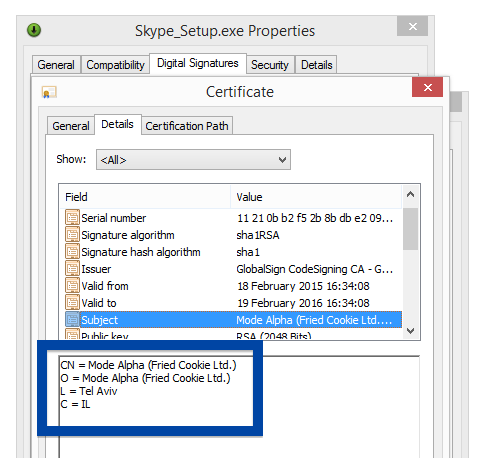Screen dimensions: 481x458
Task: Select the Serial number field icon
Action: (x=72, y=218)
